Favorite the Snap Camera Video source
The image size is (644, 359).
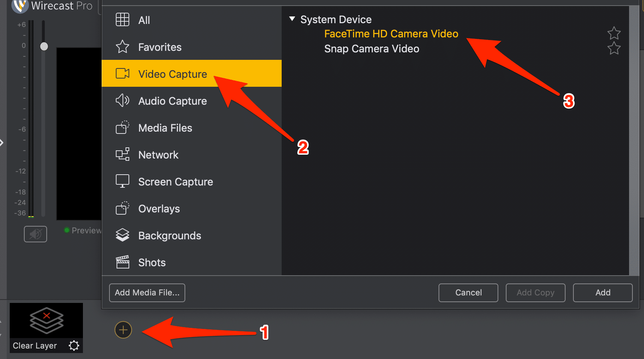614,48
